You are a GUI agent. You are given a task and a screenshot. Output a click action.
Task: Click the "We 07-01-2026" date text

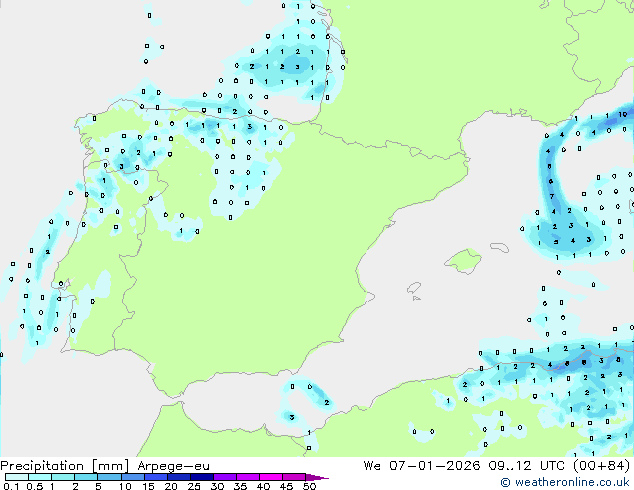[422, 466]
